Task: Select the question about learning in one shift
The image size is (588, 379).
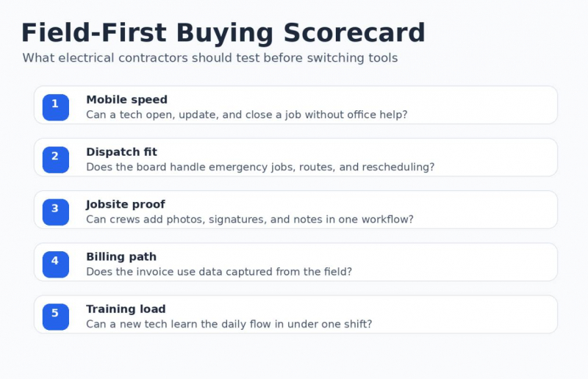Action: [229, 324]
